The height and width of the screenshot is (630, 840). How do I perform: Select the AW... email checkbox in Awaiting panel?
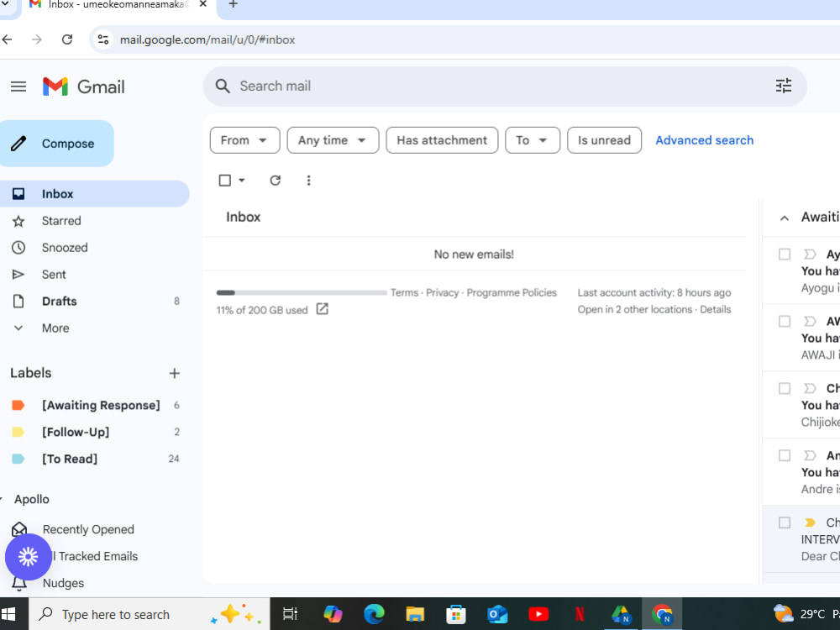[x=785, y=321]
